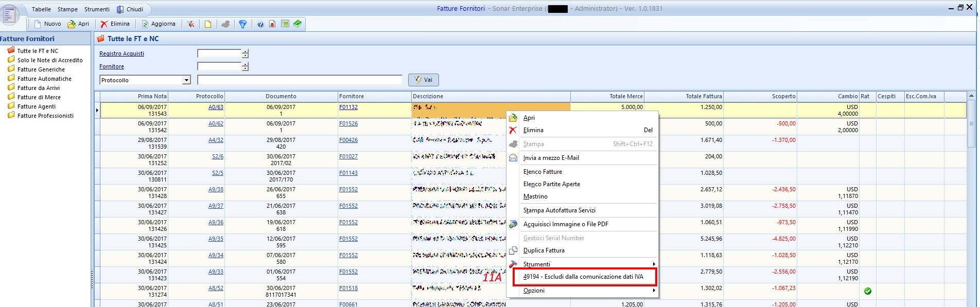The width and height of the screenshot is (980, 307).
Task: Click the Nuovo new document icon
Action: [x=38, y=24]
